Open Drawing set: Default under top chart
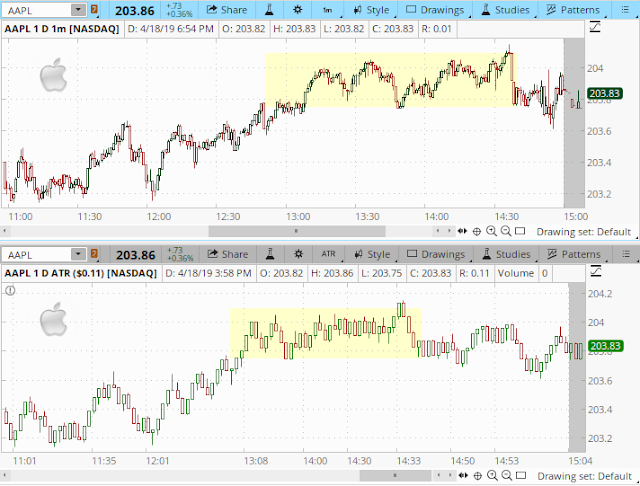640x486 pixels. (586, 232)
